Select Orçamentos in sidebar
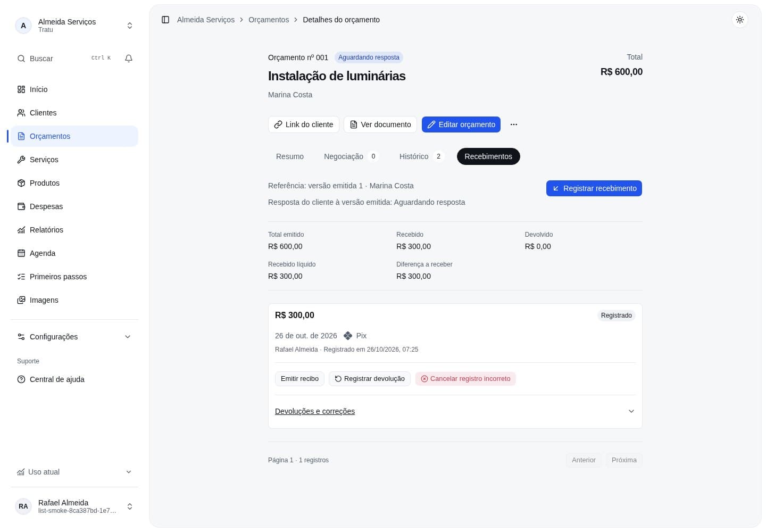This screenshot has width=766, height=532. (x=74, y=136)
